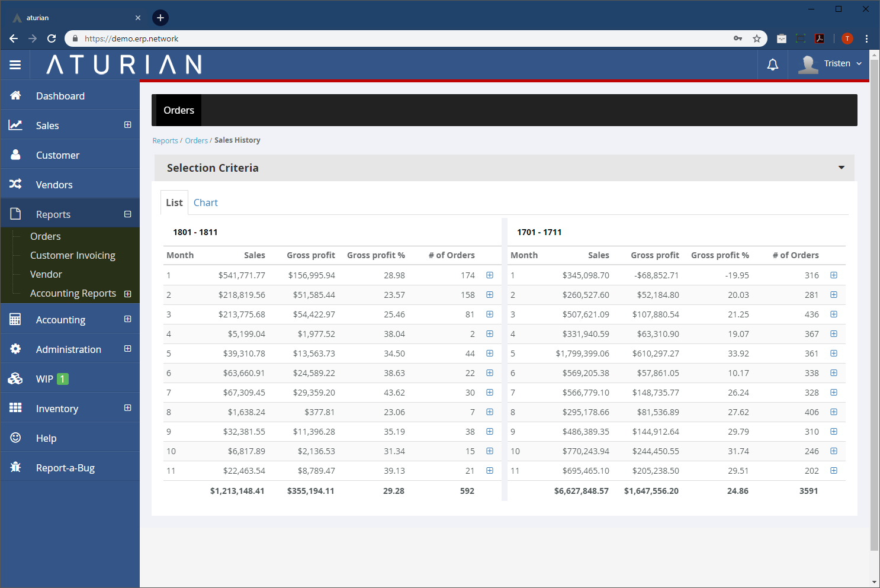Expand Accounting Reports submenu

pyautogui.click(x=127, y=294)
